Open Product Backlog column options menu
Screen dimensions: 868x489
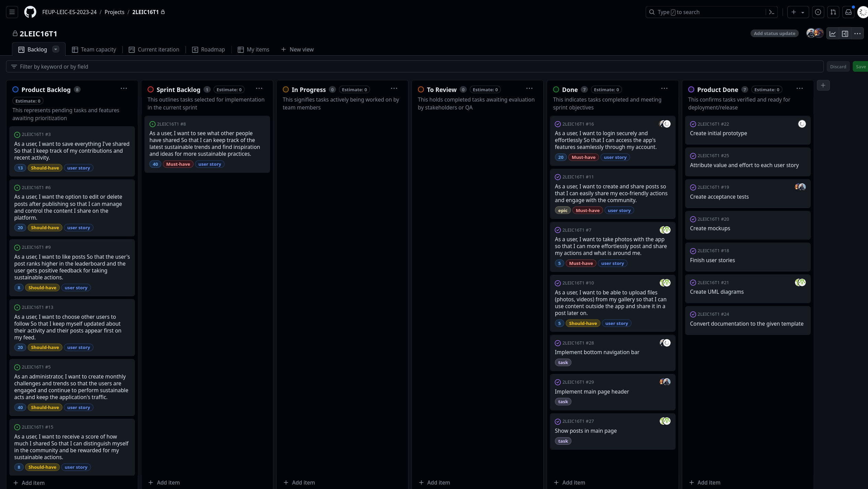[124, 89]
